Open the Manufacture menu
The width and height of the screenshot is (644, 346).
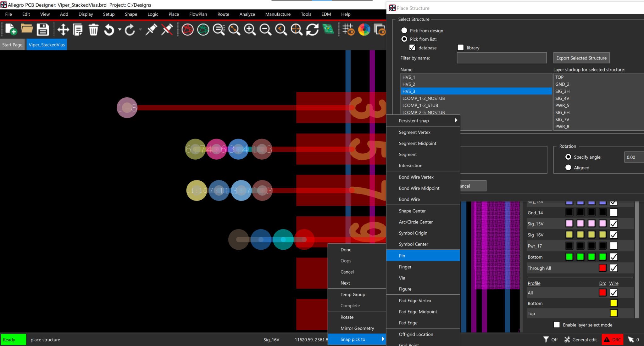pyautogui.click(x=278, y=14)
